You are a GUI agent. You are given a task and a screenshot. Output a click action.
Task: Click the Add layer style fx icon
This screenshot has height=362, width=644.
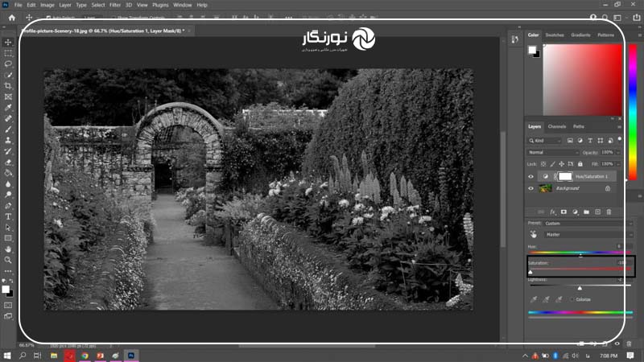(552, 212)
